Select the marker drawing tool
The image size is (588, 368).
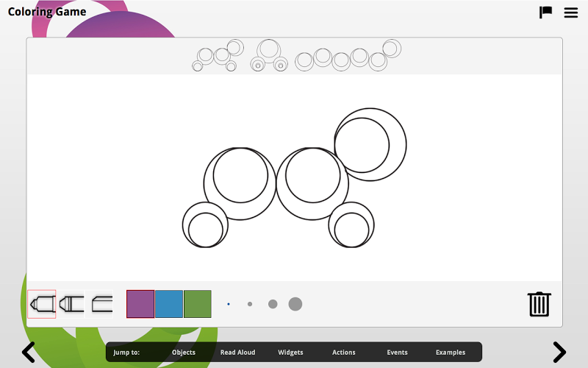click(71, 304)
